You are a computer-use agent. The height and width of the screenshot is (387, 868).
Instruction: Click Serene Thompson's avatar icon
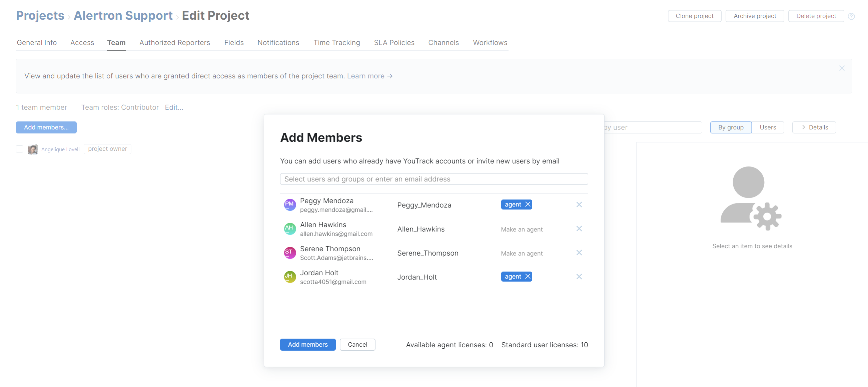[x=289, y=252]
